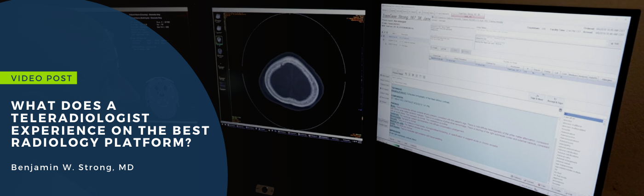This screenshot has height=196, width=644.
Task: Select the highlighted row in the diagnosis list
Action: click(x=583, y=118)
